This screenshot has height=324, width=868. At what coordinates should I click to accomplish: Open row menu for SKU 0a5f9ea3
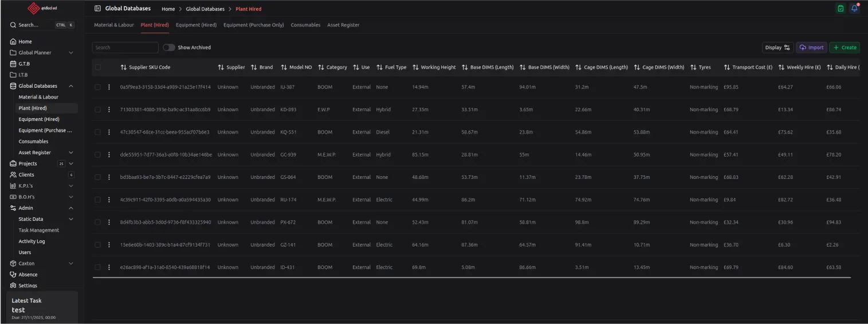(109, 87)
